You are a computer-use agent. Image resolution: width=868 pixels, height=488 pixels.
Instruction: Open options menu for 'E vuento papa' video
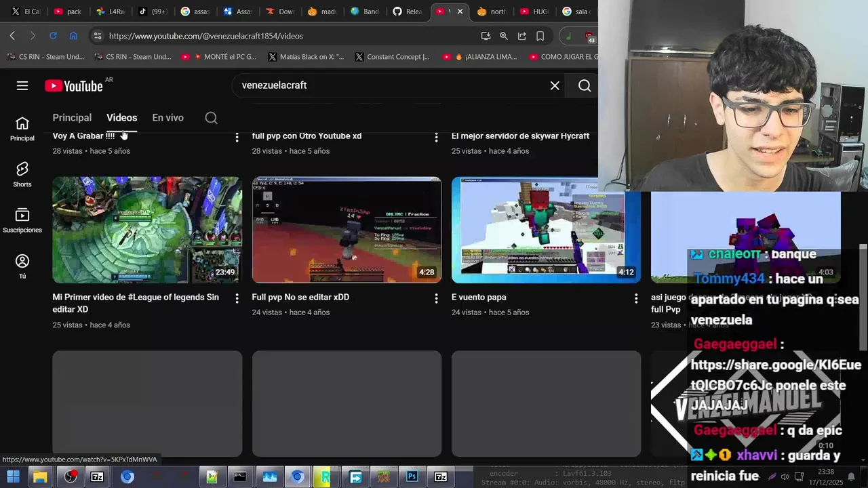636,298
